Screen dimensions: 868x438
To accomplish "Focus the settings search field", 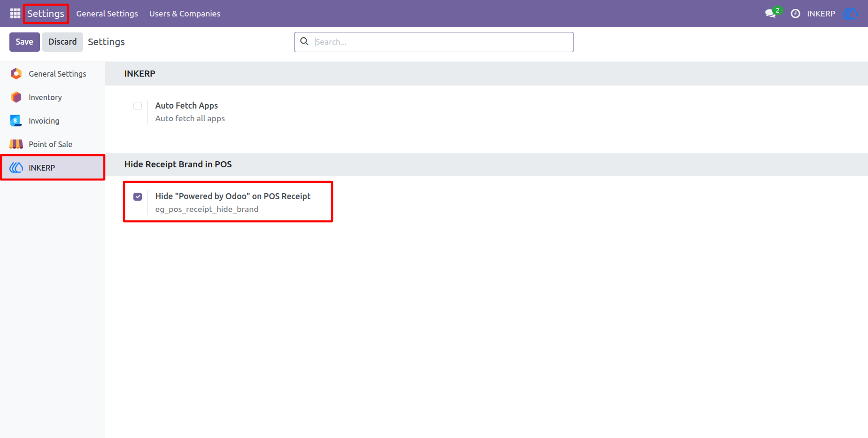I will (434, 42).
